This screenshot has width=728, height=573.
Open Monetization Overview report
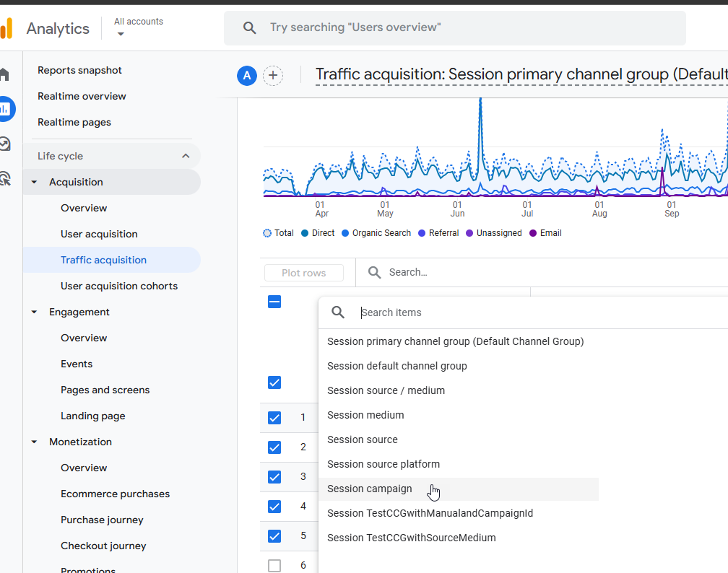tap(84, 468)
